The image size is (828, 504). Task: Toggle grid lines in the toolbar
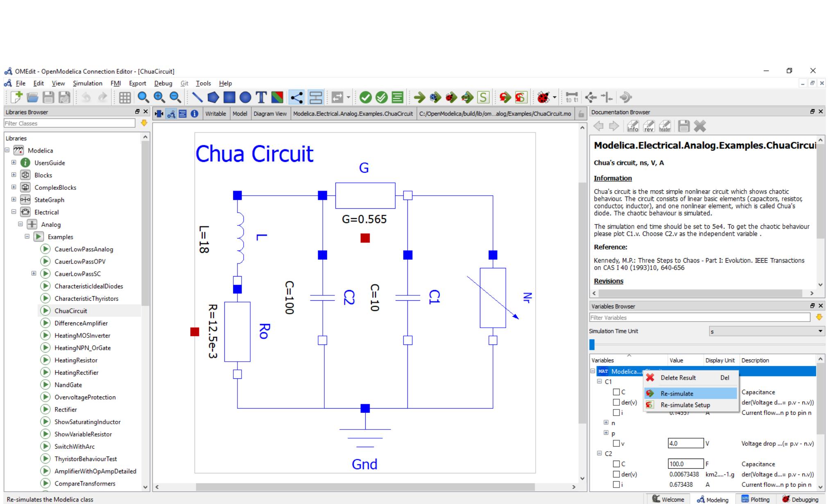(125, 97)
